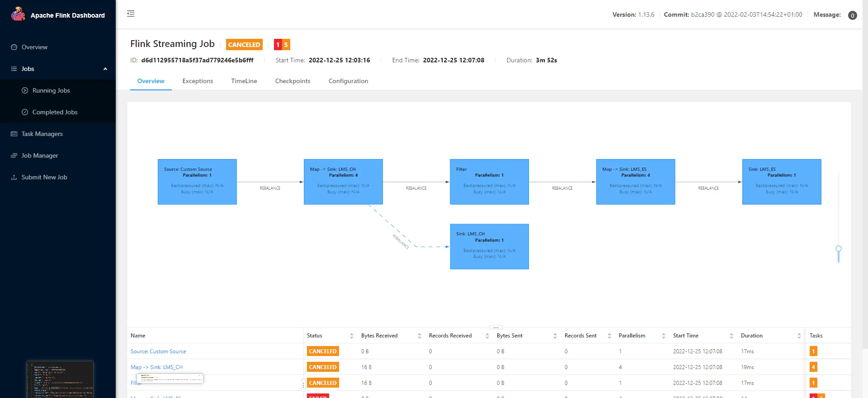Click the sidebar collapse menu icon
This screenshot has height=398, width=868.
click(131, 14)
